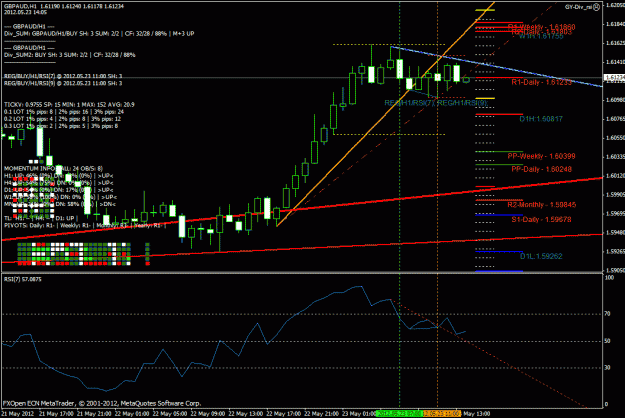Image resolution: width=625 pixels, height=418 pixels.
Task: Click the red R1-Daily pivot level line
Action: tap(499, 78)
